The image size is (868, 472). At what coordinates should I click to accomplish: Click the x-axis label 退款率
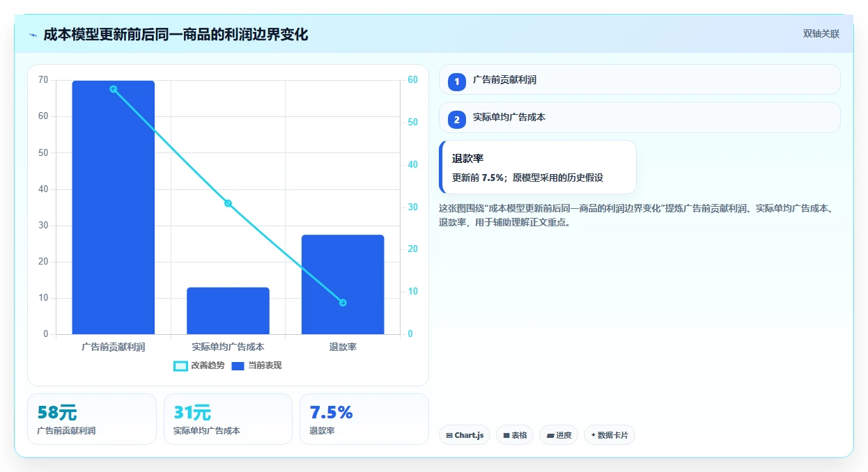pyautogui.click(x=343, y=346)
